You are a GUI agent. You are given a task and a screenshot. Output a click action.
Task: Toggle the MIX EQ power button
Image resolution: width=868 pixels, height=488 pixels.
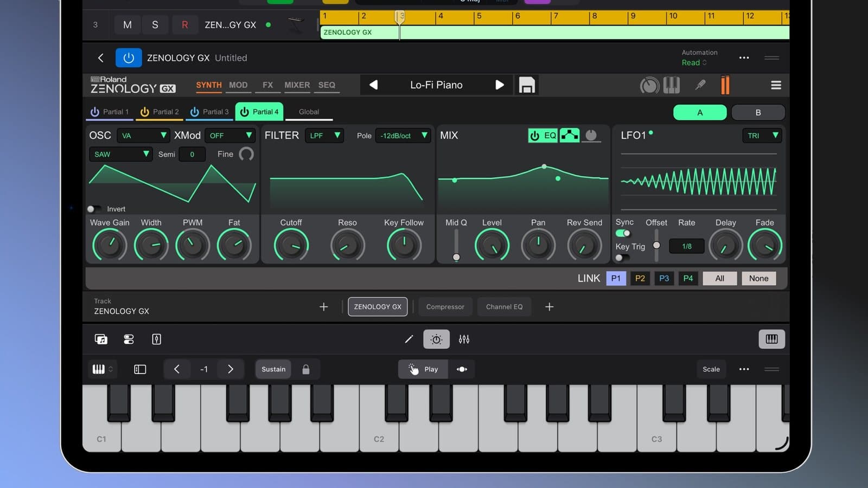[535, 136]
